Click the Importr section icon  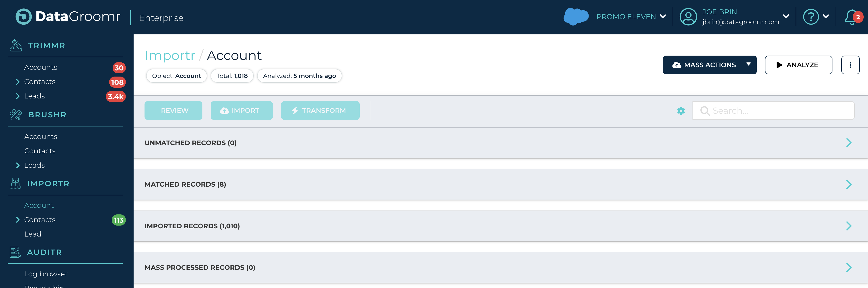point(15,184)
